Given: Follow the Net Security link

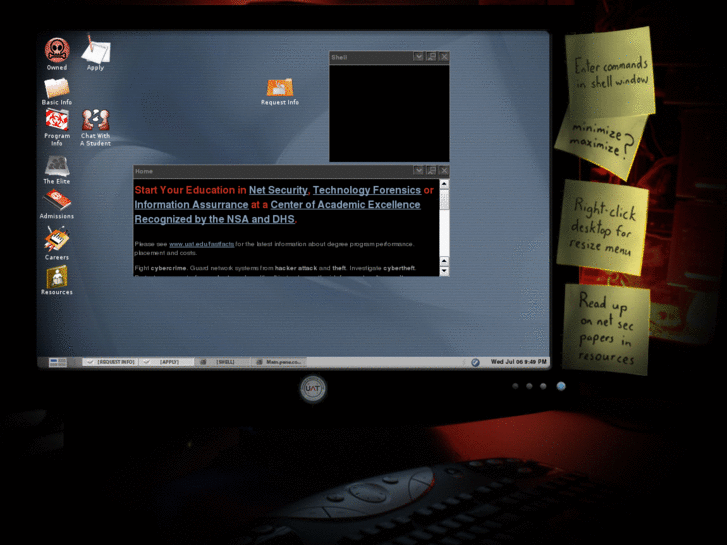Looking at the screenshot, I should [278, 190].
